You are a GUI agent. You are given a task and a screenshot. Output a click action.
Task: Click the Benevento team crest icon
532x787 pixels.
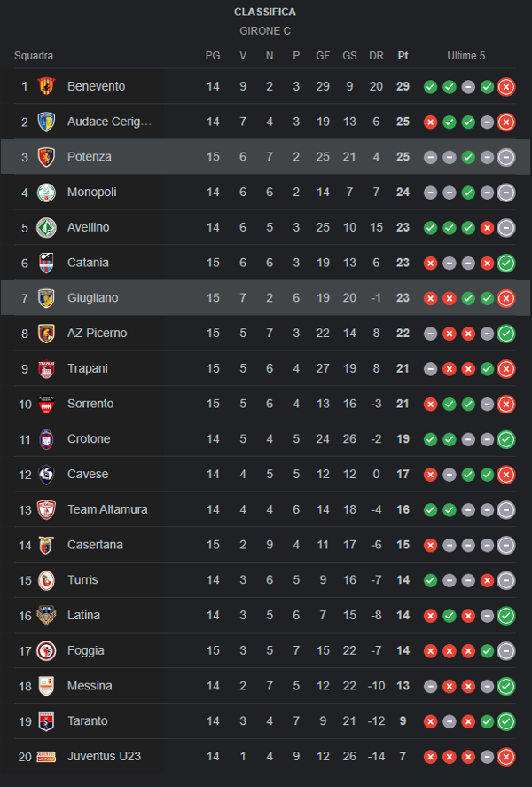point(46,86)
